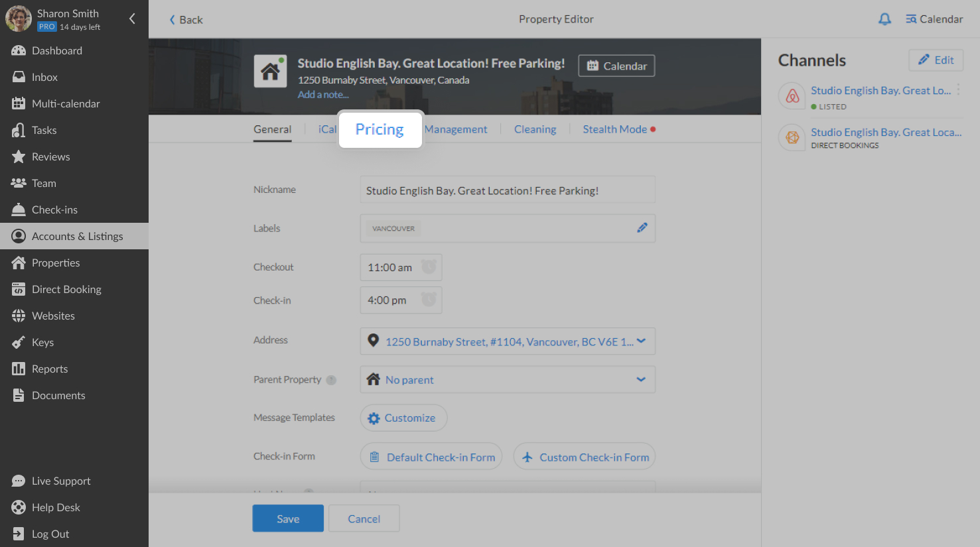
Task: Switch to the Pricing tab
Action: click(x=380, y=129)
